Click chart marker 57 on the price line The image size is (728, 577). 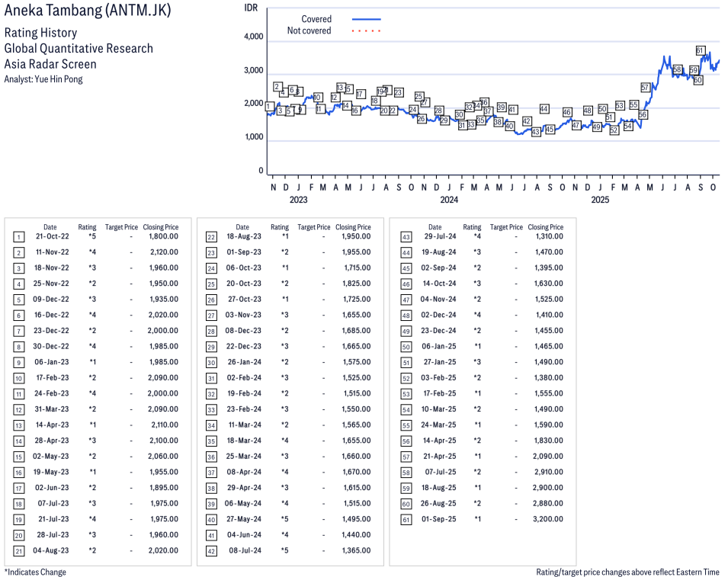(x=646, y=88)
